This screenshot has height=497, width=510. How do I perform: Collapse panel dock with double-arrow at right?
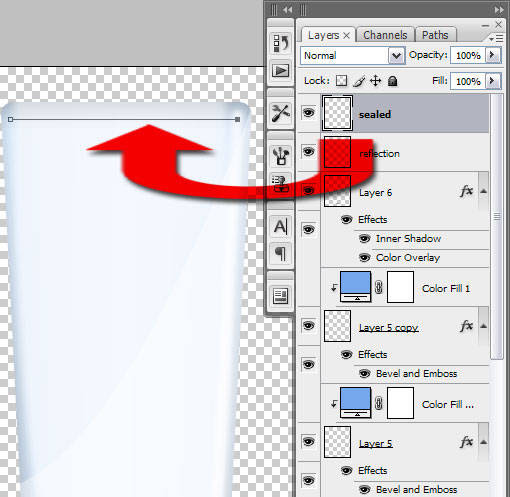(499, 10)
